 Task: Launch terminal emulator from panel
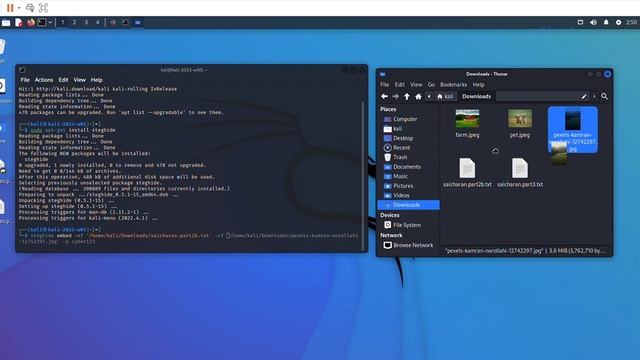[42, 22]
